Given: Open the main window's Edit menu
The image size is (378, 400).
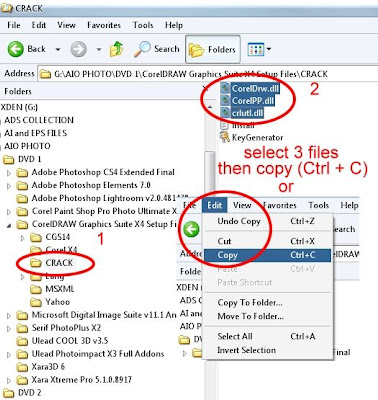Looking at the screenshot, I should click(39, 25).
